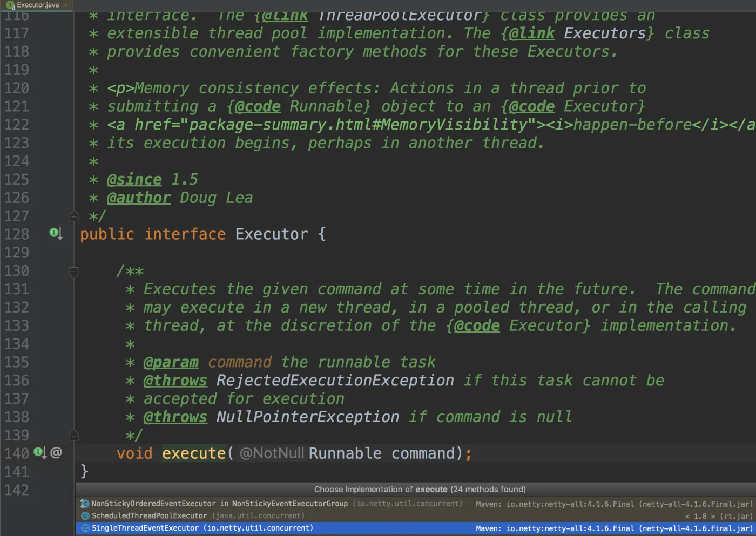Image resolution: width=756 pixels, height=536 pixels.
Task: Click the 'Doug Lea' author name
Action: (x=216, y=198)
